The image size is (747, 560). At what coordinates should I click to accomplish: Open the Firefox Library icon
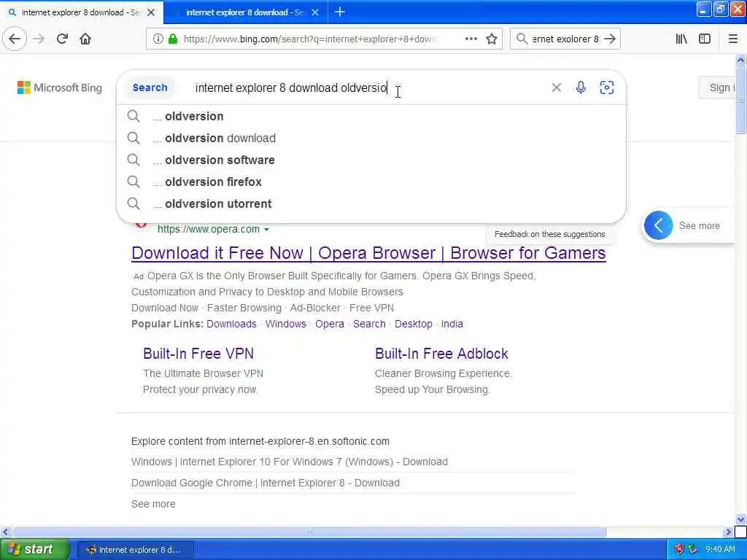pos(681,39)
